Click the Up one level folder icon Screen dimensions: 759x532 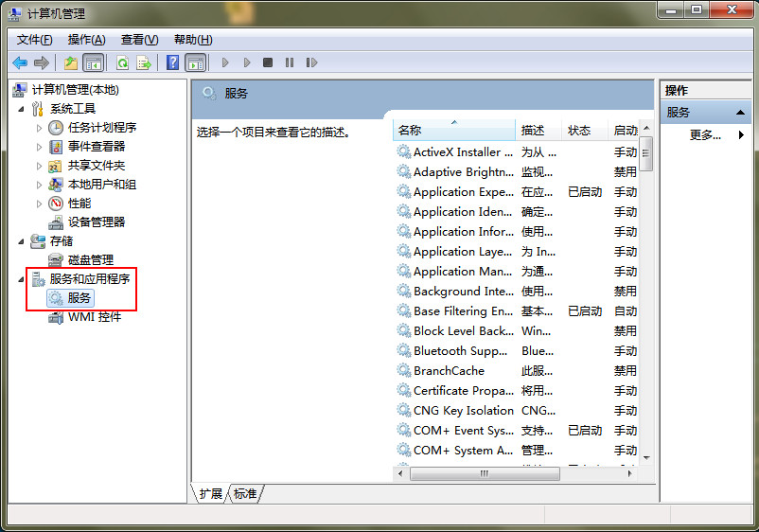pos(71,62)
